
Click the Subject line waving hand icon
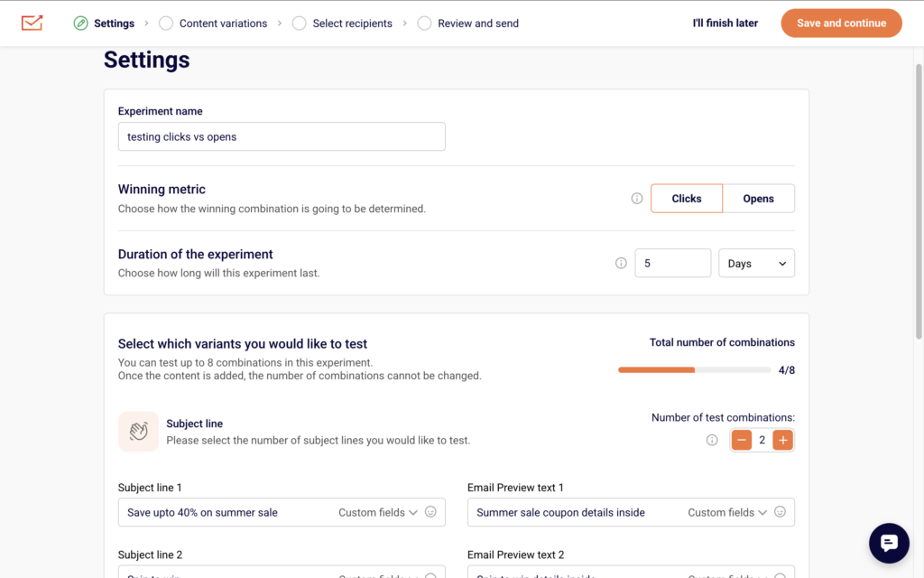pos(138,431)
